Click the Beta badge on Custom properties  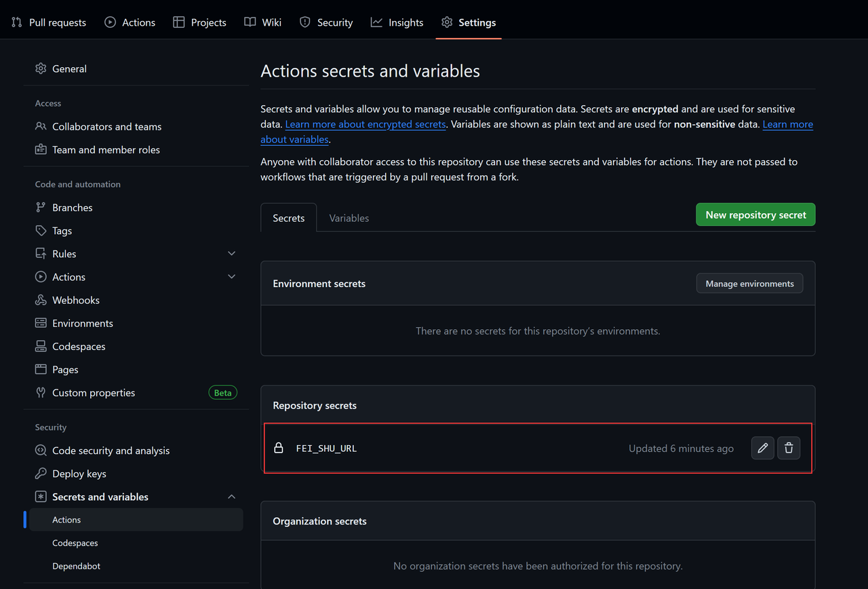tap(222, 392)
